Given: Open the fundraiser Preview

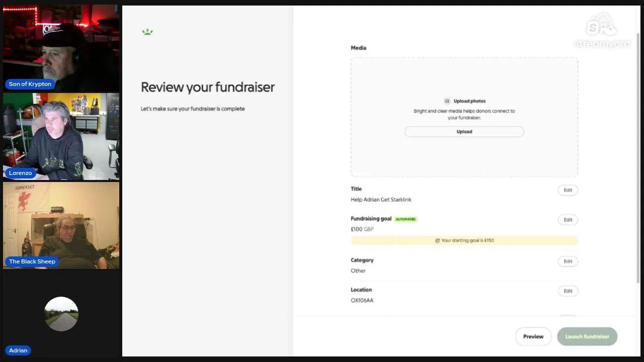Looking at the screenshot, I should click(533, 337).
